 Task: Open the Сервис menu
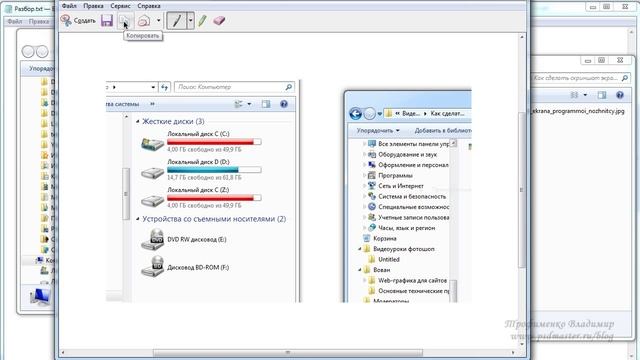(x=120, y=6)
